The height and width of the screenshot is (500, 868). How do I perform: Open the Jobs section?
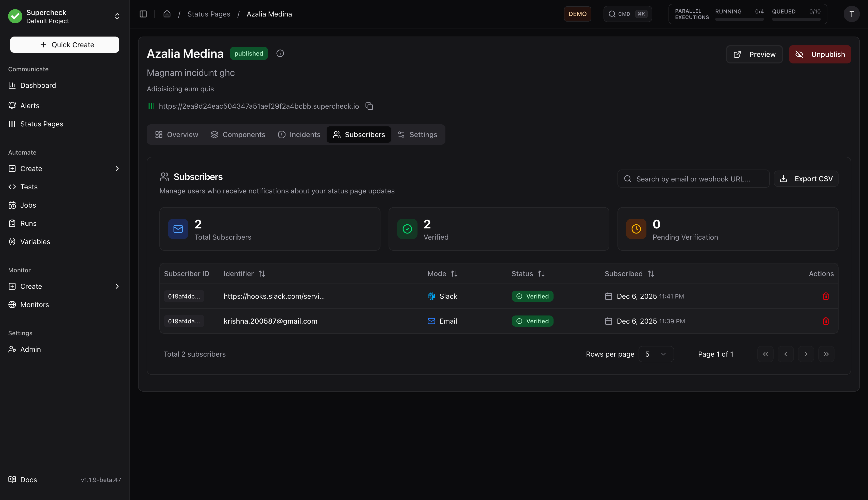[x=28, y=205]
